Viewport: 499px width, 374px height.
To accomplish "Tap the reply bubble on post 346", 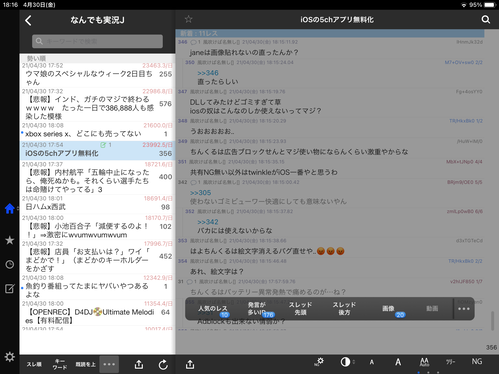I will coord(193,42).
